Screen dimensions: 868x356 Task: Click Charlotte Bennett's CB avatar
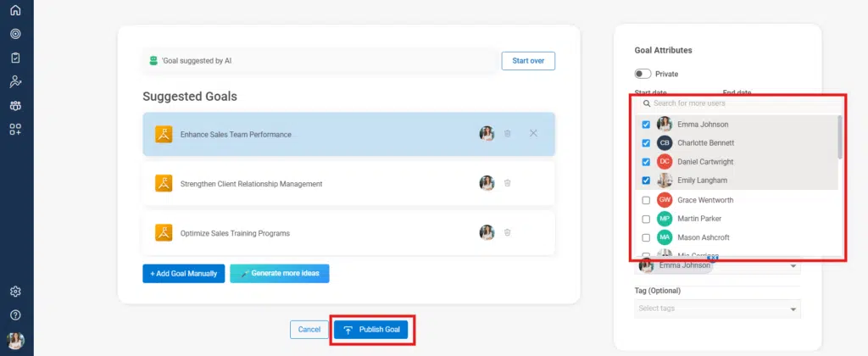point(665,143)
